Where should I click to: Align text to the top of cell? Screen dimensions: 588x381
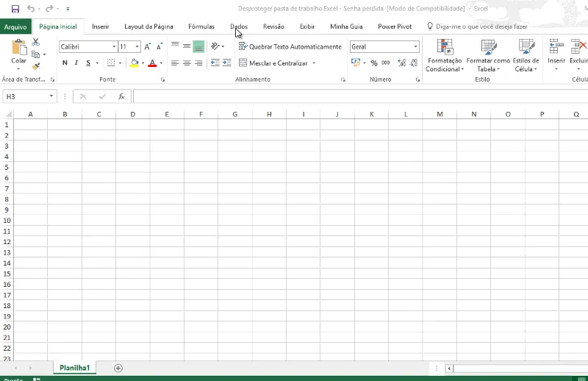click(x=175, y=46)
